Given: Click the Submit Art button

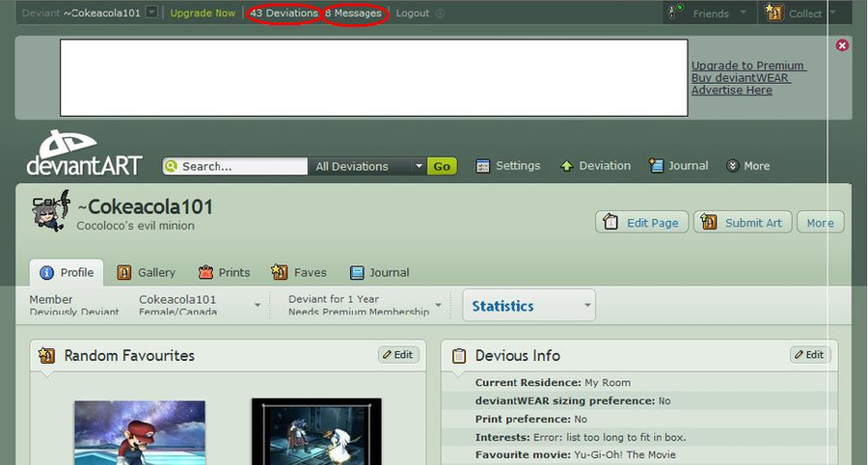Looking at the screenshot, I should tap(743, 222).
